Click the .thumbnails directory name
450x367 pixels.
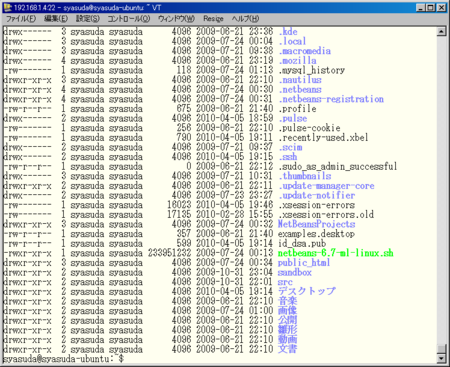(305, 176)
